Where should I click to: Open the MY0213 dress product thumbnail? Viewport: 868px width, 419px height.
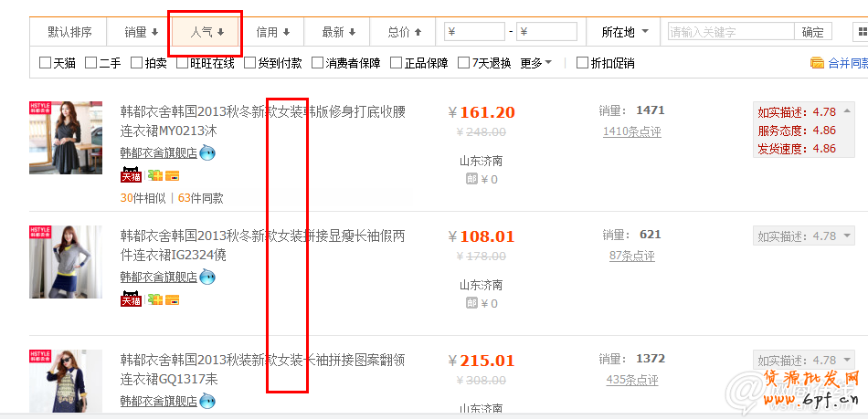[x=66, y=138]
